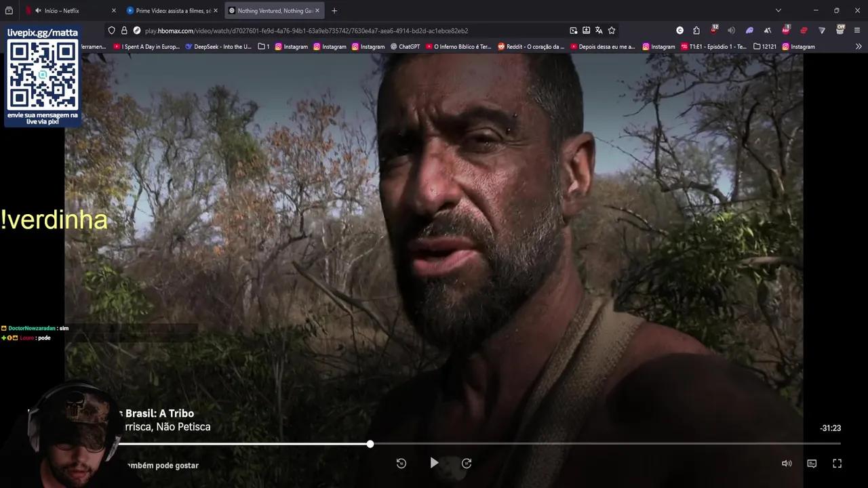Open the bookmark folder named 1

(264, 47)
